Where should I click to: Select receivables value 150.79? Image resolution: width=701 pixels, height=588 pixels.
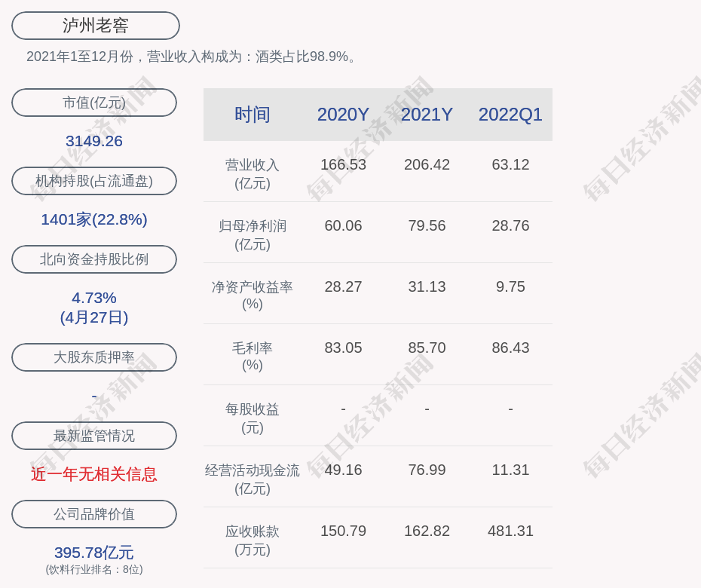(343, 531)
